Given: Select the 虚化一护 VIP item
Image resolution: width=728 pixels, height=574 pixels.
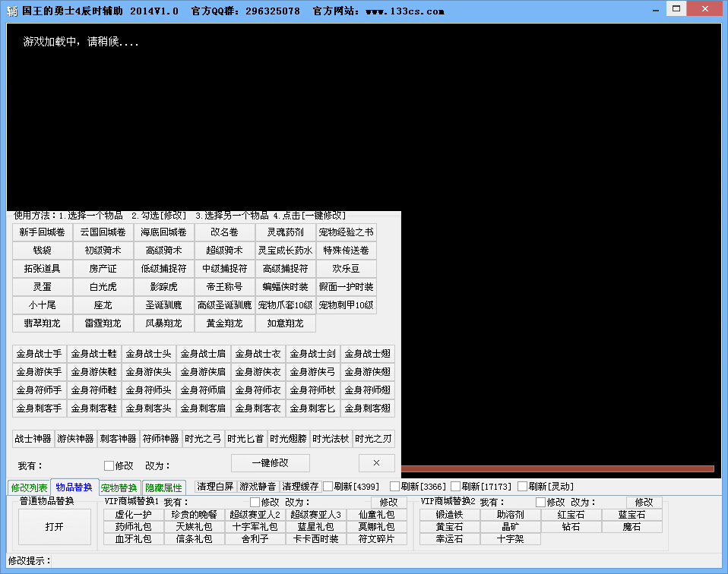Looking at the screenshot, I should (x=134, y=515).
